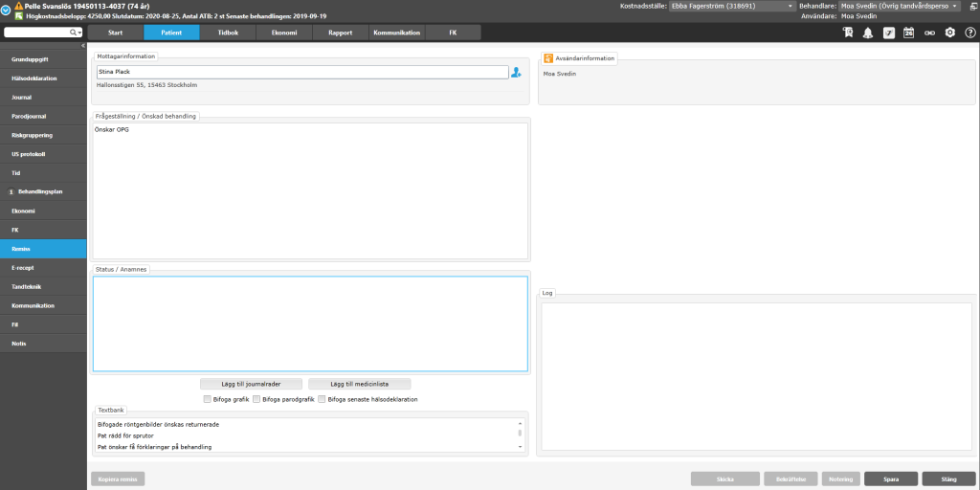Collapse the left sidebar with double chevron
This screenshot has height=490, width=980.
click(83, 46)
